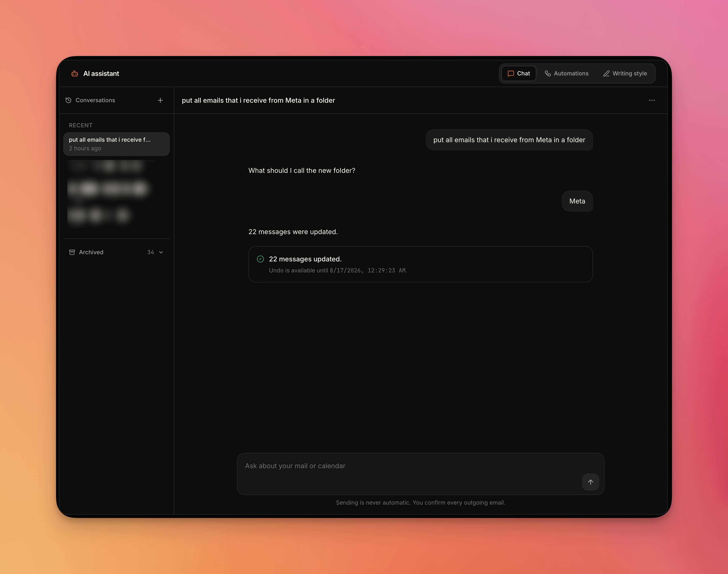Click the 'What should I call the new folder?' message
The height and width of the screenshot is (574, 728).
[302, 170]
